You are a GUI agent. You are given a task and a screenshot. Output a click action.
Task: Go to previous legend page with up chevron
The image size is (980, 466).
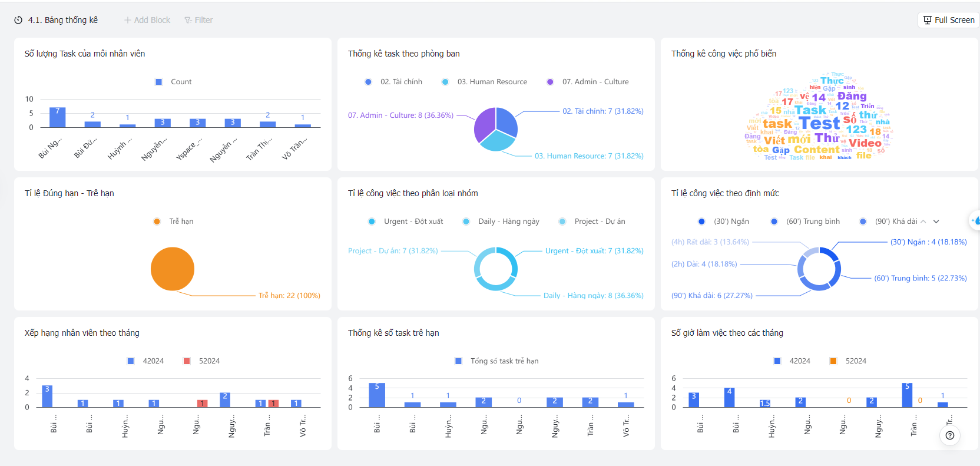(923, 222)
